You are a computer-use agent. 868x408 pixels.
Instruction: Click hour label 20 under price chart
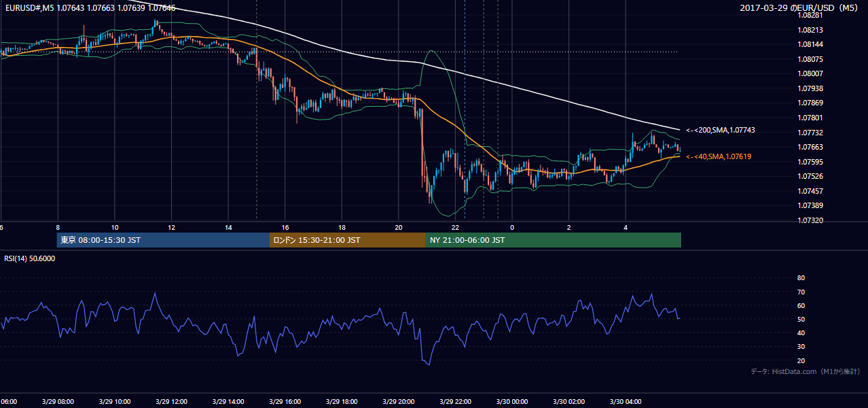point(399,227)
